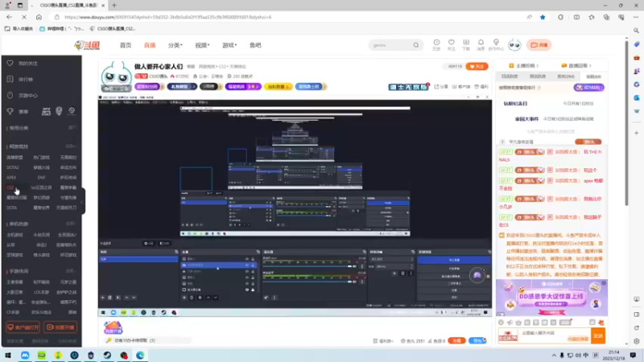Image resolution: width=644 pixels, height=362 pixels.
Task: Select DOTA2 category in sidebar
Action: point(12,167)
